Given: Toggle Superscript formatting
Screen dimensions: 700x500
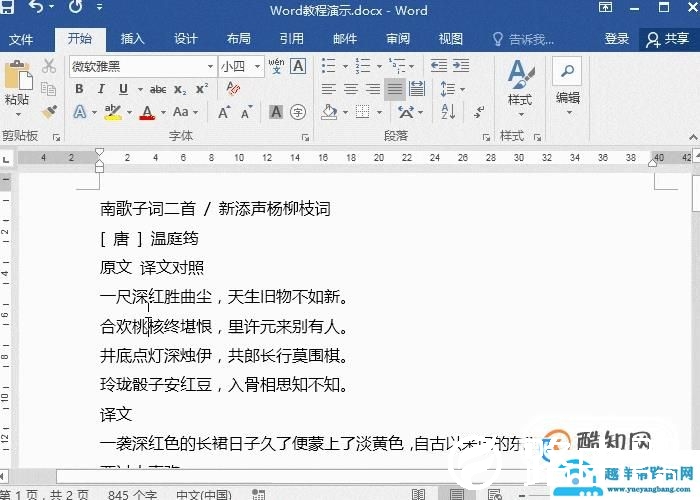Looking at the screenshot, I should [x=202, y=89].
